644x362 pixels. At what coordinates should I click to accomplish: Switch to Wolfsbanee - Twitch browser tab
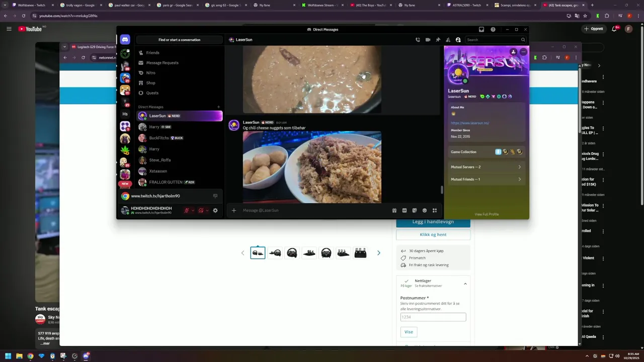31,5
